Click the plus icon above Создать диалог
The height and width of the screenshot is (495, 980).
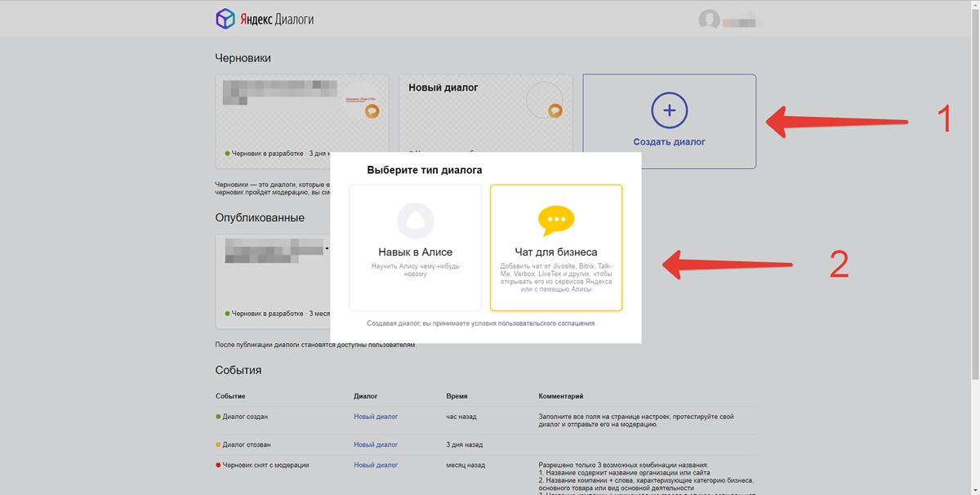coord(669,110)
